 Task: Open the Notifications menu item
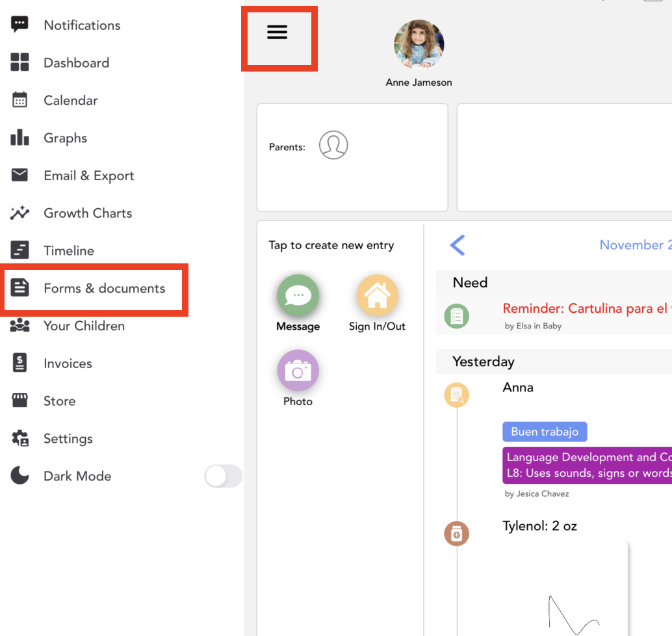pyautogui.click(x=83, y=25)
